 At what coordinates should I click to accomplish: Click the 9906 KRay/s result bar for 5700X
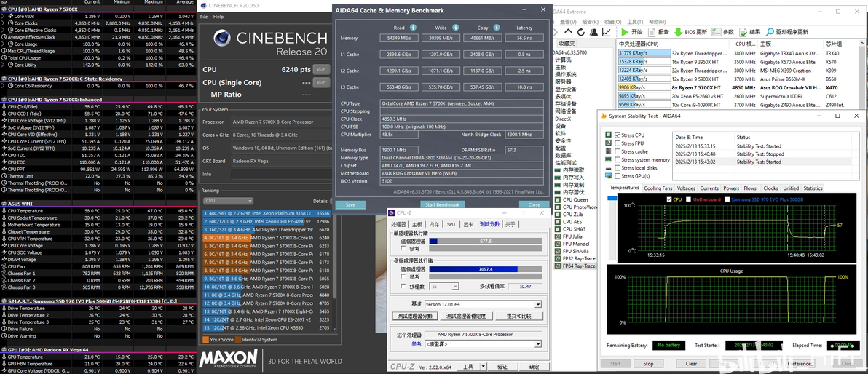click(x=644, y=87)
